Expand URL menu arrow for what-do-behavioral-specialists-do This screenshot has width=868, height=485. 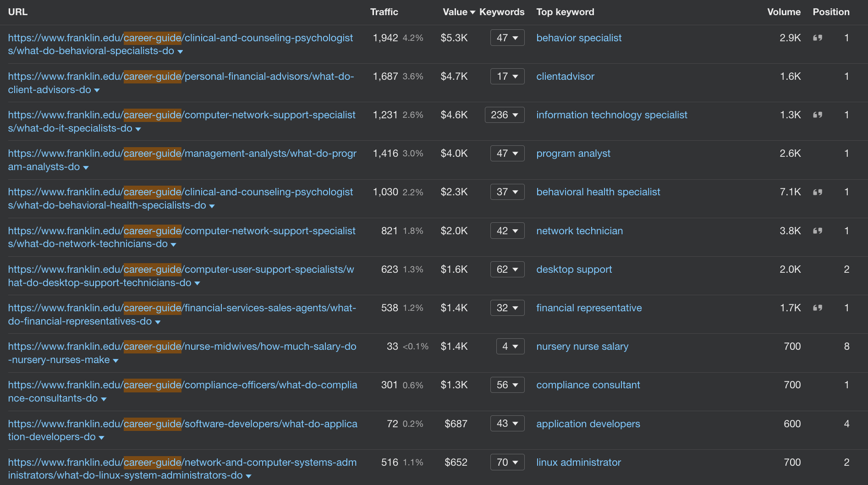[180, 52]
